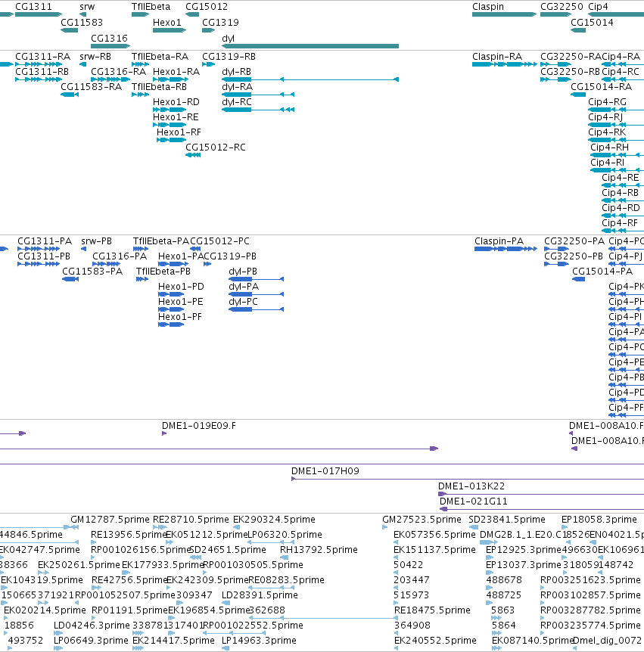This screenshot has width=644, height=652.
Task: Select the Cip4-RJ transcript label
Action: click(x=605, y=117)
